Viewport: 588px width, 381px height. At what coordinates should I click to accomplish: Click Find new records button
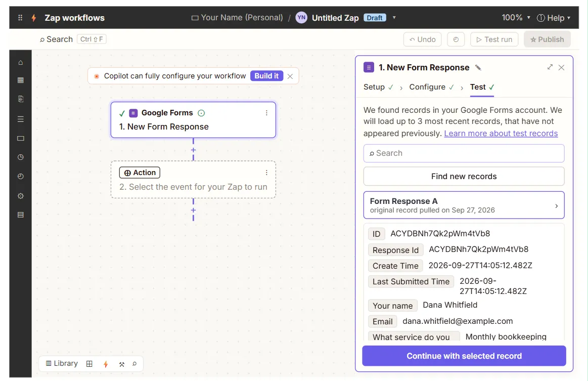click(464, 177)
